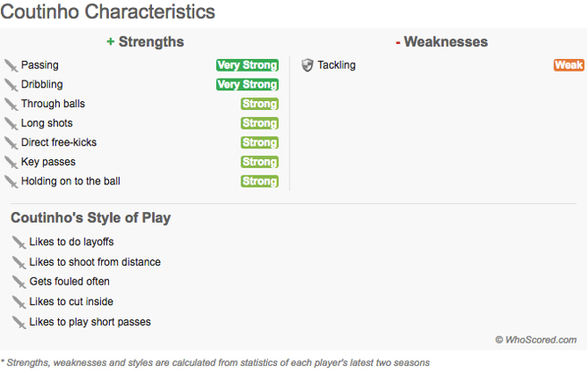Click the WhoScored.com copyright link
This screenshot has width=588, height=373.
click(536, 340)
